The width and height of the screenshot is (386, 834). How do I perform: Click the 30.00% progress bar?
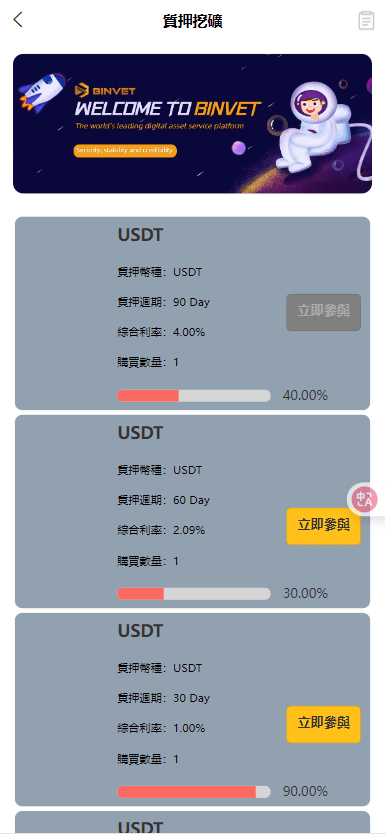click(194, 594)
